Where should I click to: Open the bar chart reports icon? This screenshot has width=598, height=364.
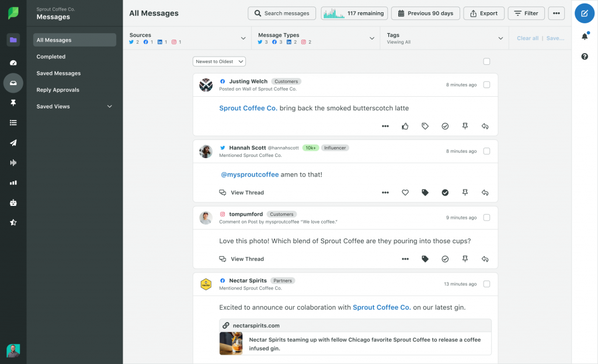pos(13,183)
